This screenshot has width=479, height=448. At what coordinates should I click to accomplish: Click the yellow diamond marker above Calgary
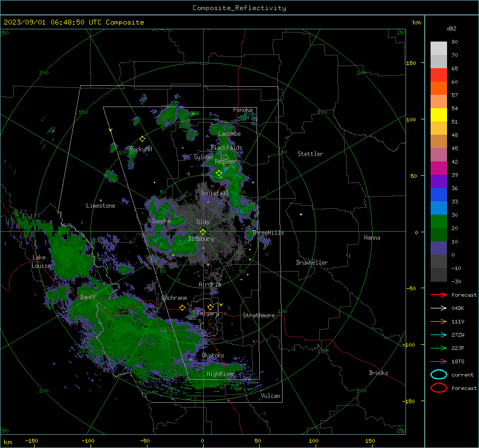tap(210, 307)
